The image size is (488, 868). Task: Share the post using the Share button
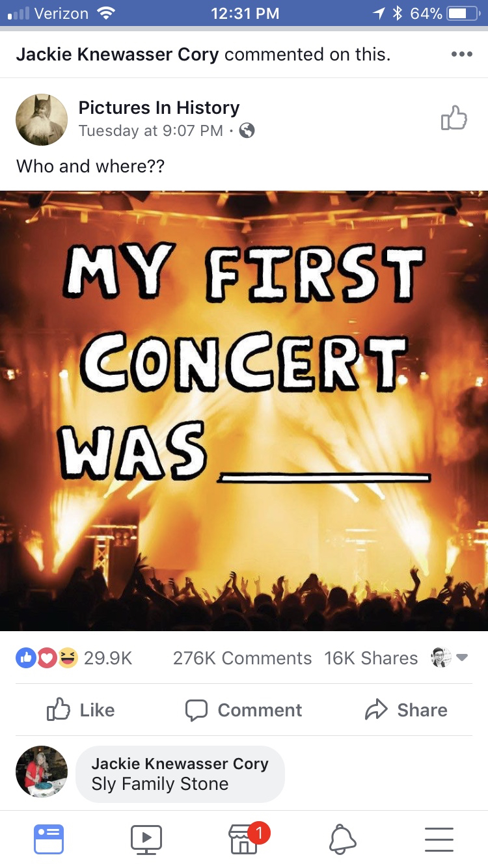click(x=406, y=710)
